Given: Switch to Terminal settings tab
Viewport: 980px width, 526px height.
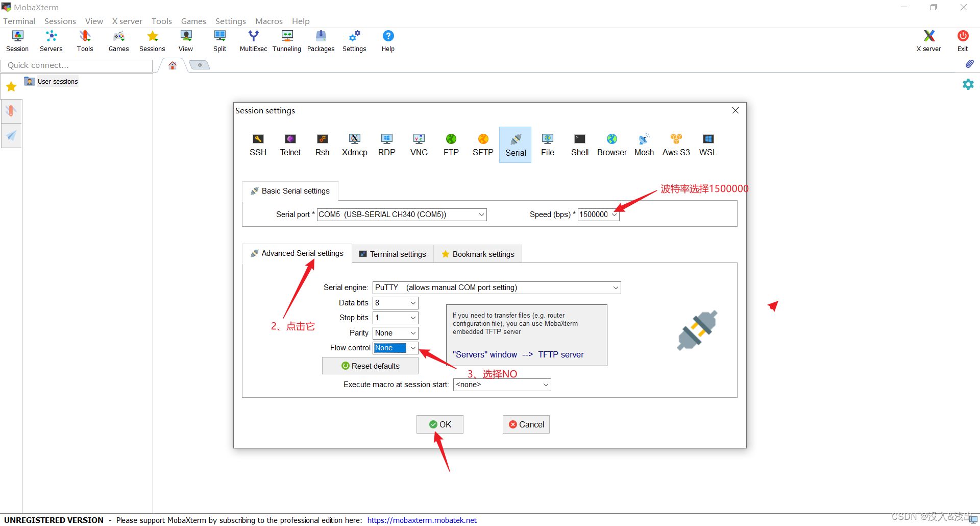Looking at the screenshot, I should [x=393, y=254].
